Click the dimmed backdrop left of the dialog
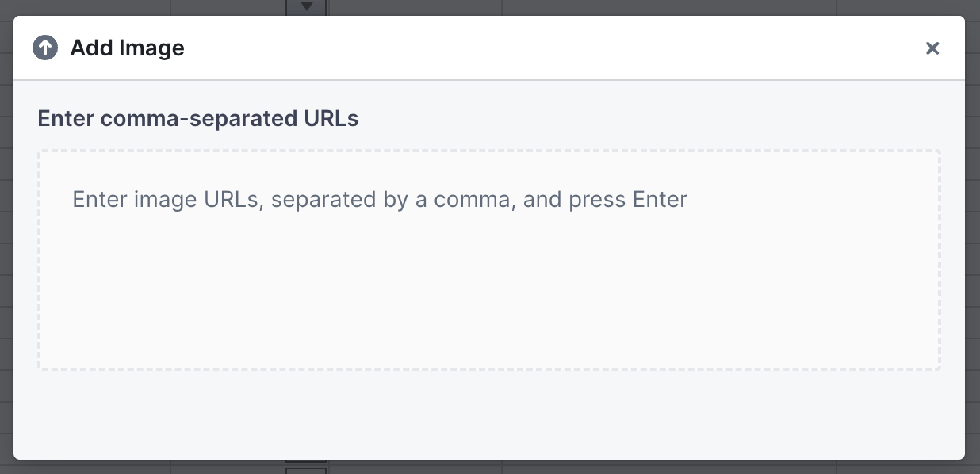Image resolution: width=980 pixels, height=474 pixels. (x=6, y=238)
